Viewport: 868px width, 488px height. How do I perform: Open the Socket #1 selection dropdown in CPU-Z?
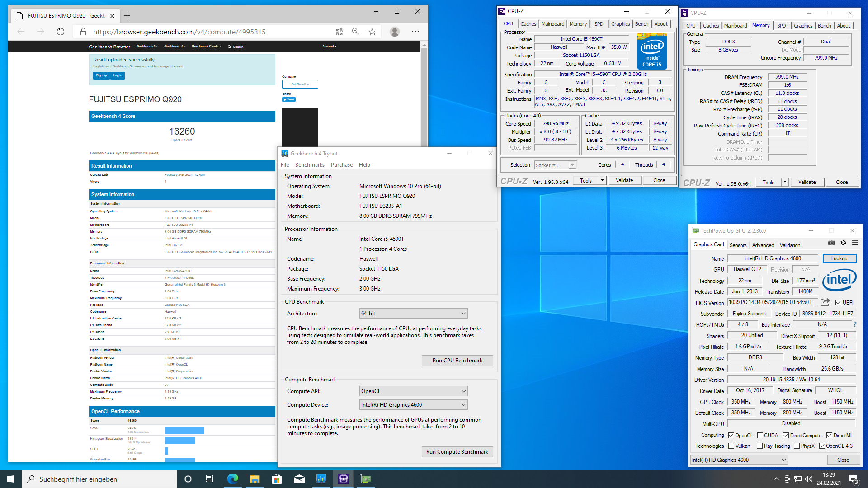click(x=555, y=165)
